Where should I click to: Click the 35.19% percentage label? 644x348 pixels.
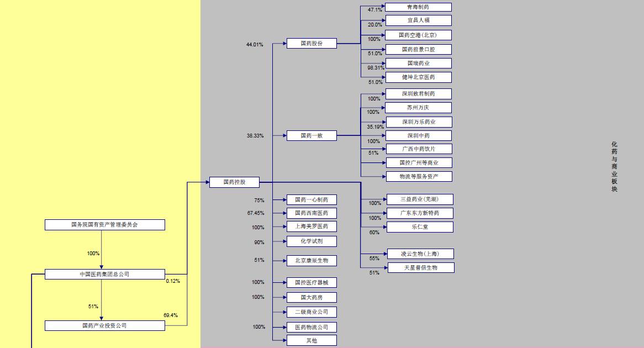coord(376,127)
